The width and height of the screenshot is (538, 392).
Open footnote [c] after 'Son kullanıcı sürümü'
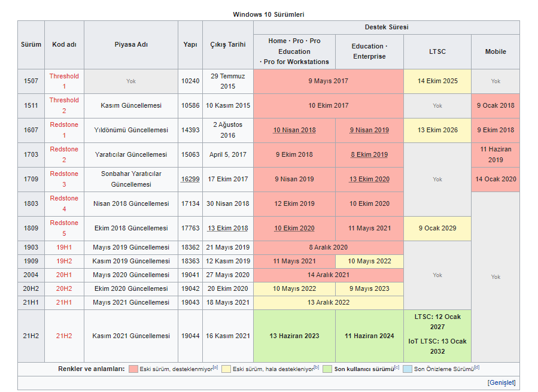397,367
